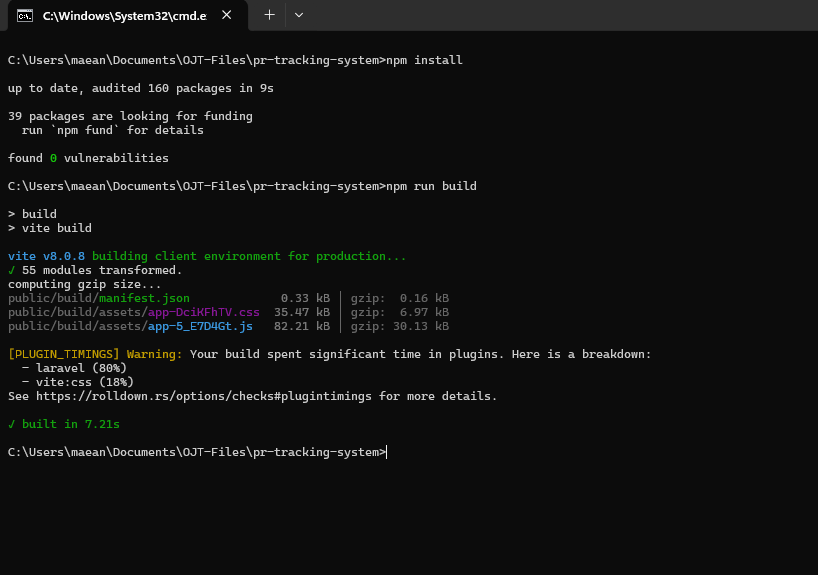This screenshot has height=575, width=818.
Task: Click the blue 'vite v8.0.8' version text
Action: [x=46, y=256]
